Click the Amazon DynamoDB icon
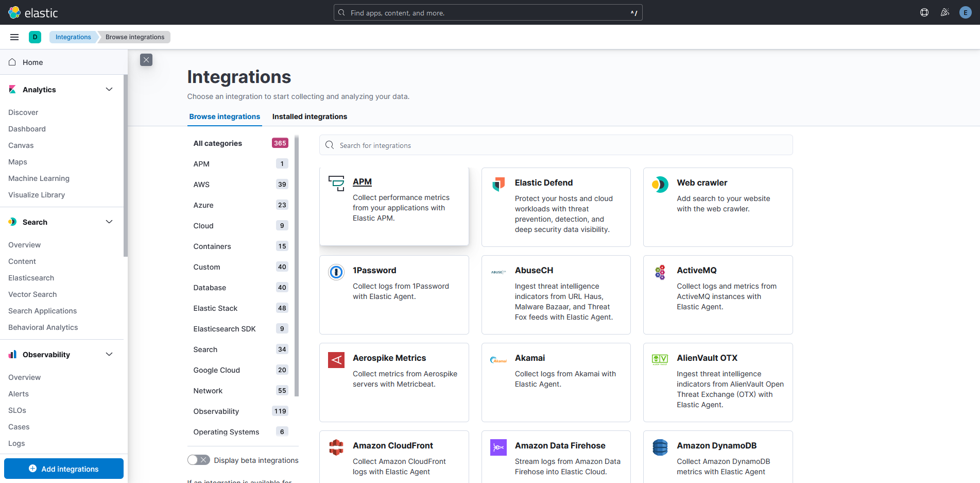The height and width of the screenshot is (483, 980). tap(660, 447)
